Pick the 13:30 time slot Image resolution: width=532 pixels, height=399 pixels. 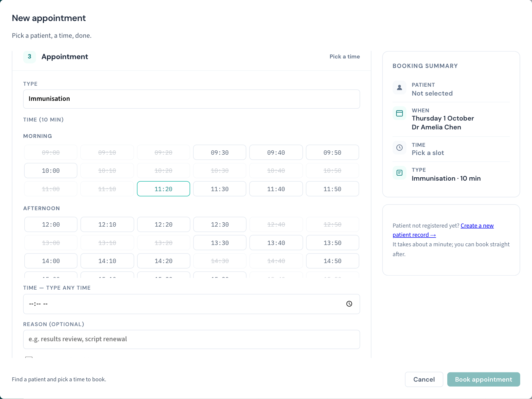tap(220, 243)
